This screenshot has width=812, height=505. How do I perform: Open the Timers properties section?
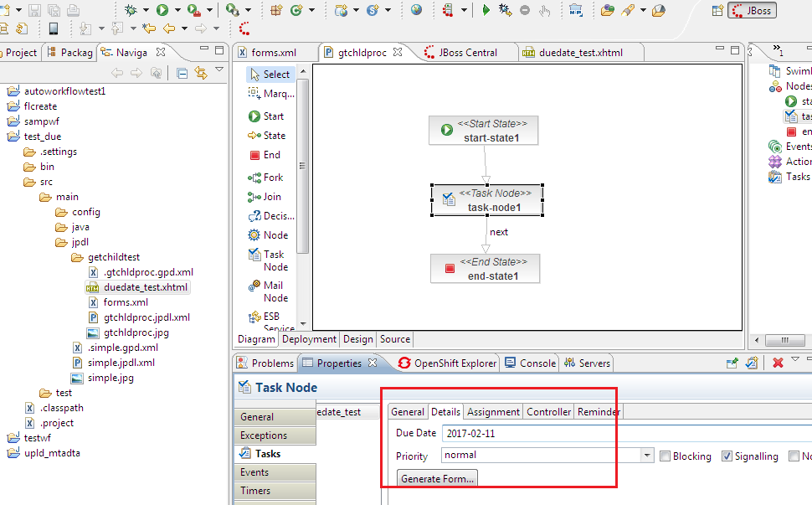point(254,491)
